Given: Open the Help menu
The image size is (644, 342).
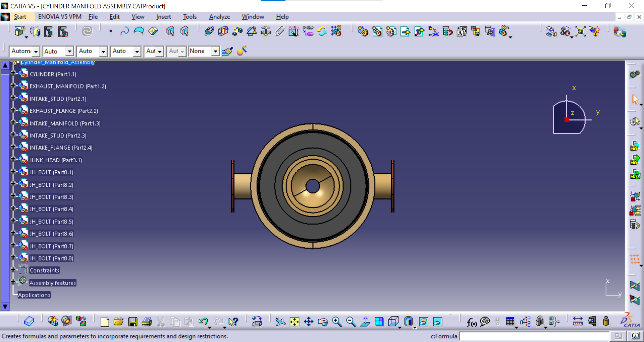Looking at the screenshot, I should [282, 17].
